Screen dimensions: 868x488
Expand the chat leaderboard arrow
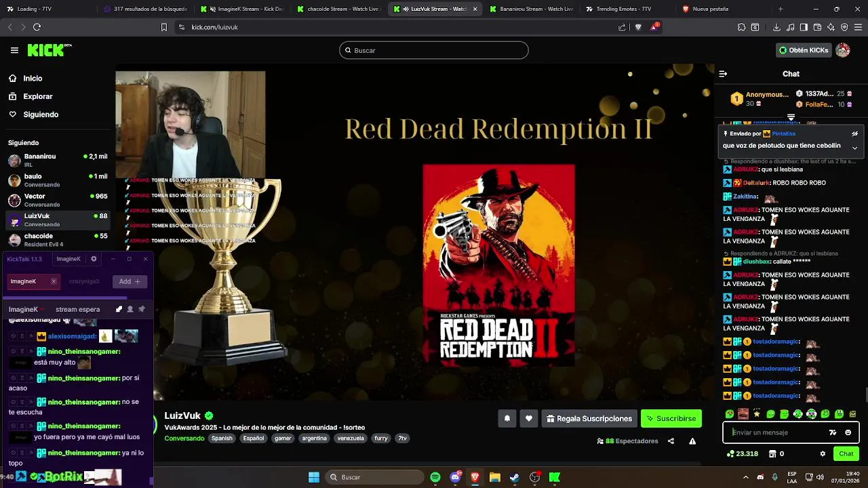(791, 118)
